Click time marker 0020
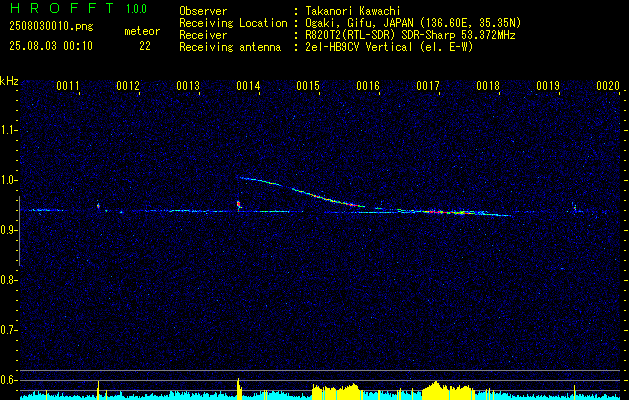Screen dimensions: 629x400 click(x=608, y=86)
